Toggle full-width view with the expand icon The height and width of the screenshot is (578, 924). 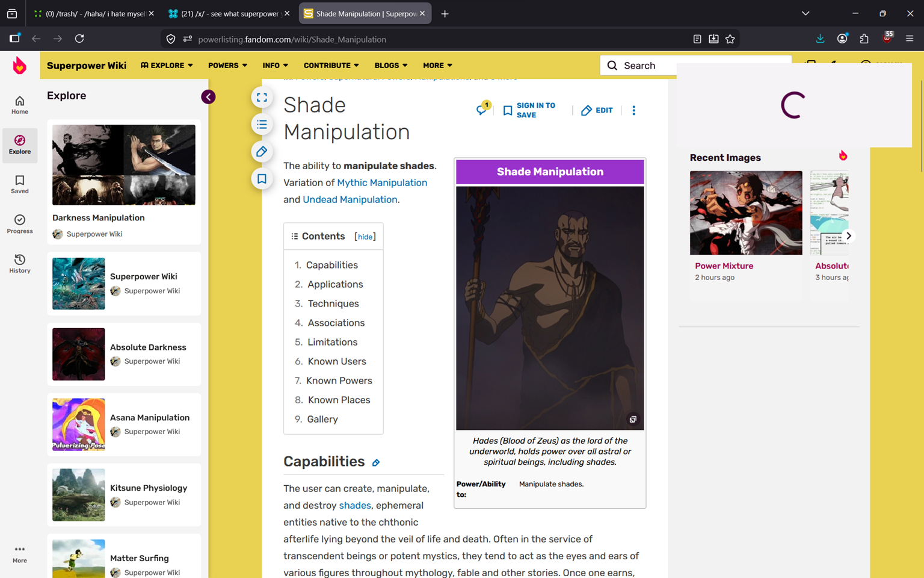point(262,98)
